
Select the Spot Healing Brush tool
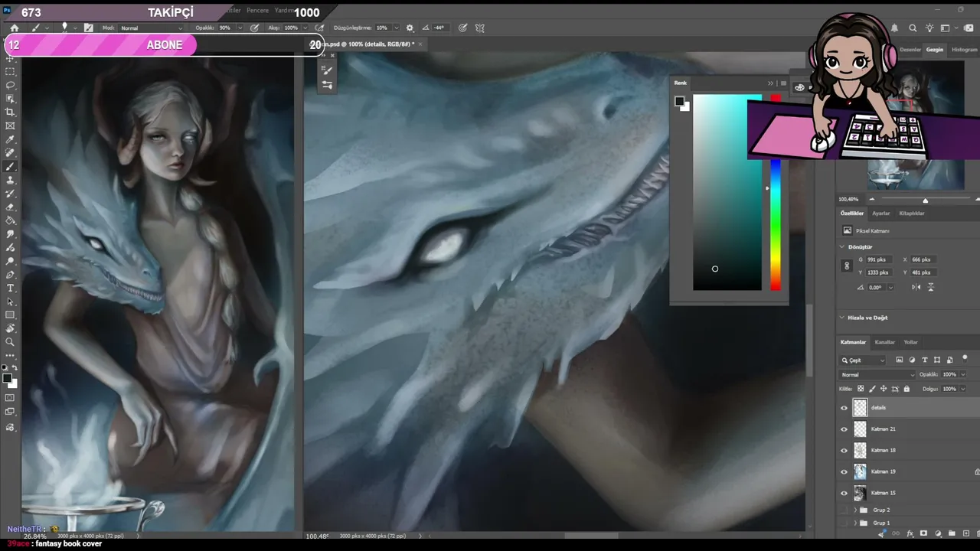10,153
